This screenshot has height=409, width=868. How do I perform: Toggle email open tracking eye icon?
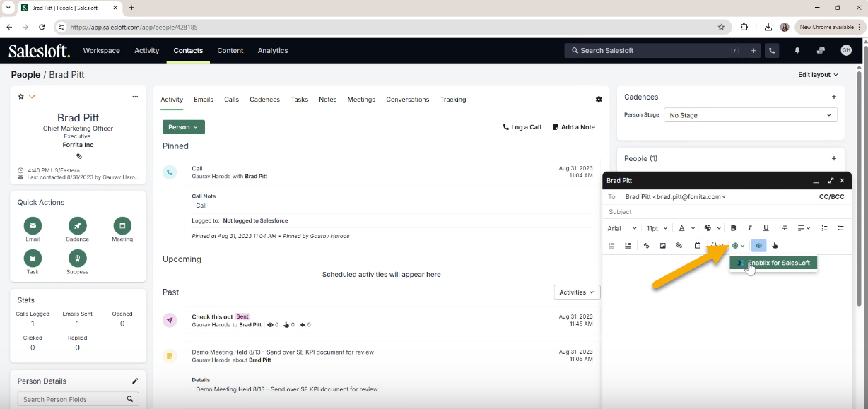(758, 246)
